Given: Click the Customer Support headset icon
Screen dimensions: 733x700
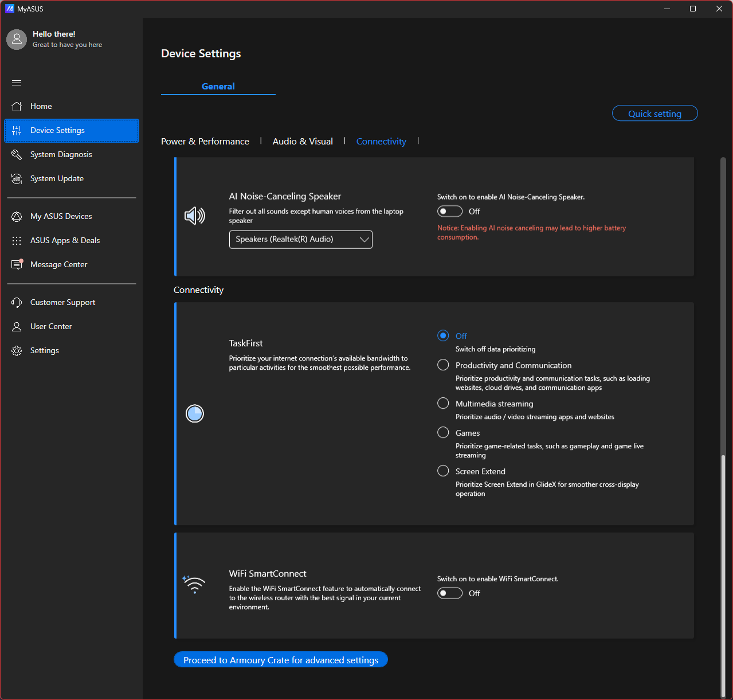Looking at the screenshot, I should tap(17, 302).
